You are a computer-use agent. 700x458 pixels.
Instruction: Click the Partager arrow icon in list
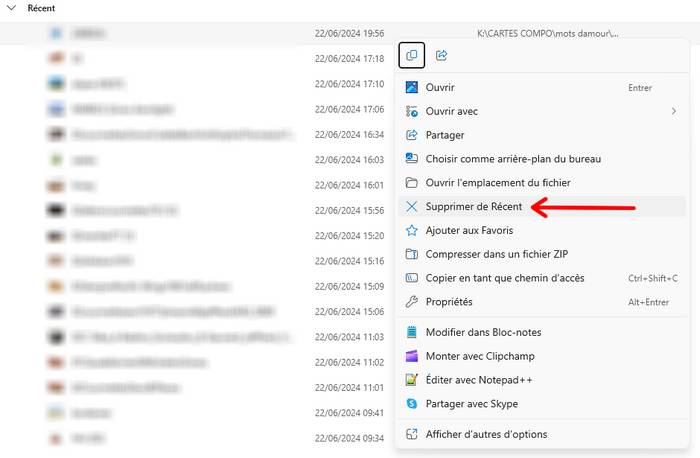(412, 135)
